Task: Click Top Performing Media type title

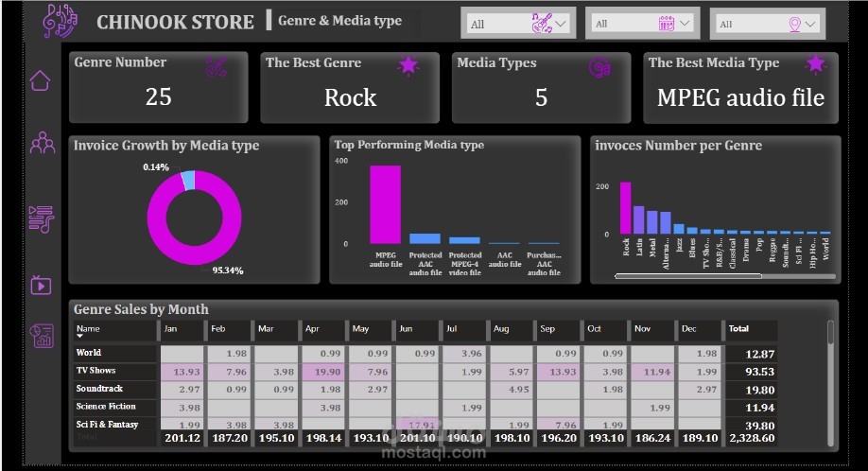Action: click(409, 145)
